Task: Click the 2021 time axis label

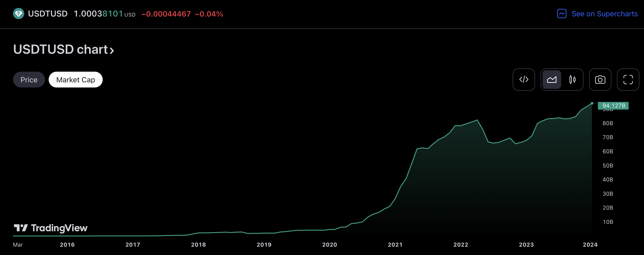Action: 395,245
